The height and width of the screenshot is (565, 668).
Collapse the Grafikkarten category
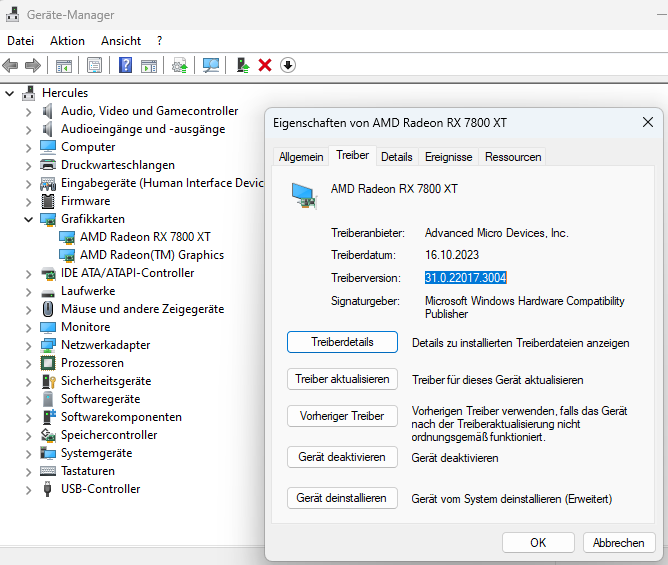point(28,219)
